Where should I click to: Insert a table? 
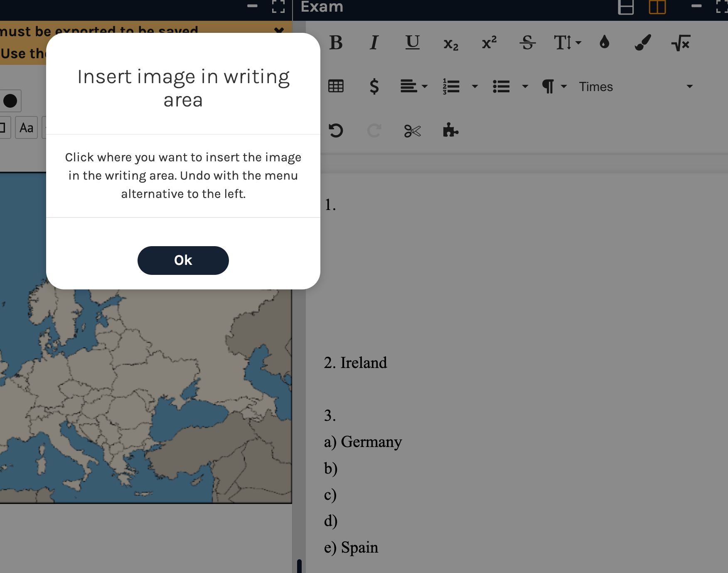pos(336,86)
